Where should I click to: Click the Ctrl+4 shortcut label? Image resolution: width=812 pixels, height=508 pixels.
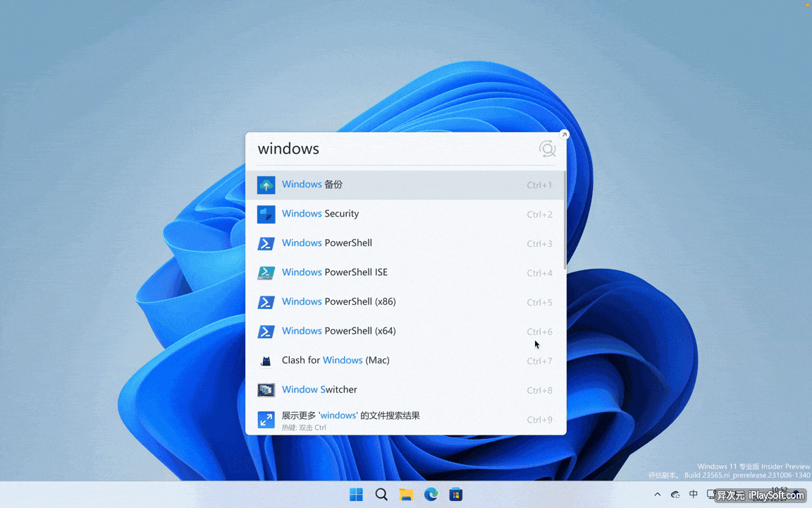pyautogui.click(x=540, y=272)
